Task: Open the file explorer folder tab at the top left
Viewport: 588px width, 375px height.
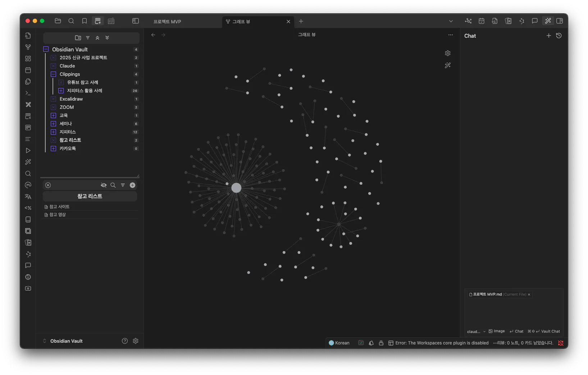Action: click(58, 21)
